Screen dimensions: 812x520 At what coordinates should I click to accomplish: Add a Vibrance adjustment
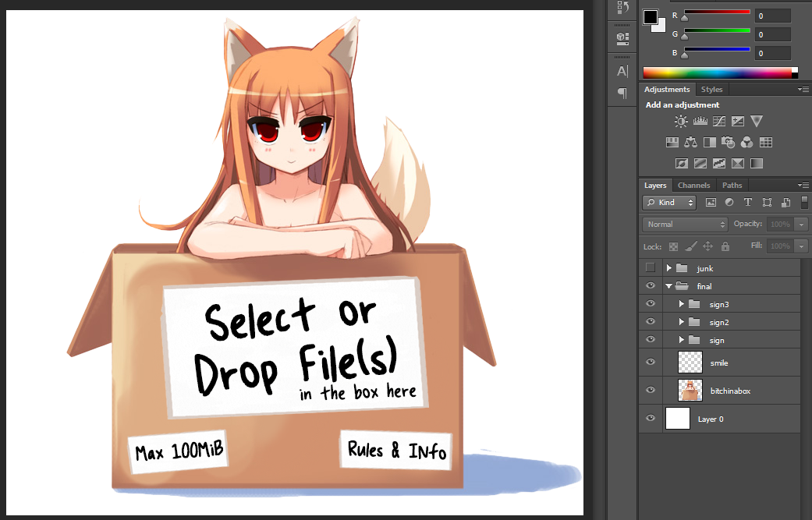[x=757, y=121]
